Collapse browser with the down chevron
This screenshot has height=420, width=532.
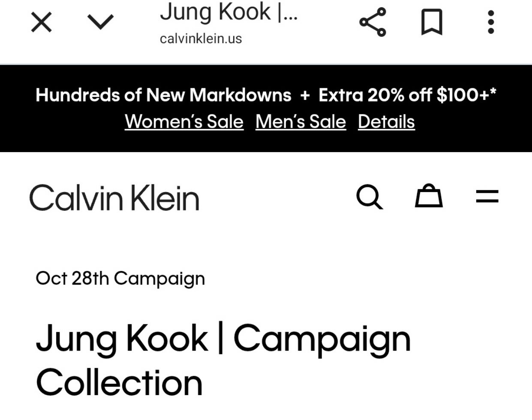[100, 22]
